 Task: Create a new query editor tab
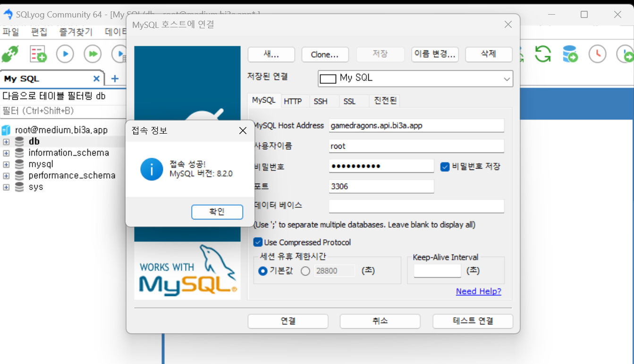(x=38, y=53)
